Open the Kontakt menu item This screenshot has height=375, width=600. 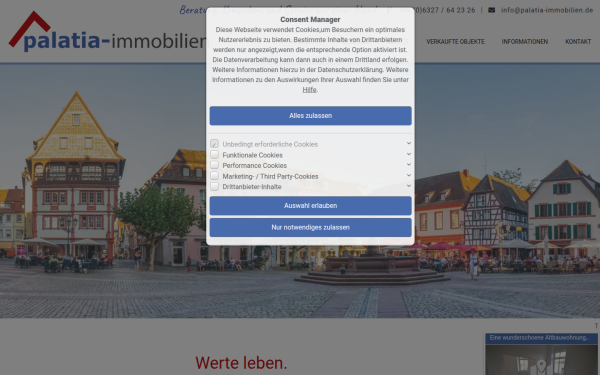578,41
